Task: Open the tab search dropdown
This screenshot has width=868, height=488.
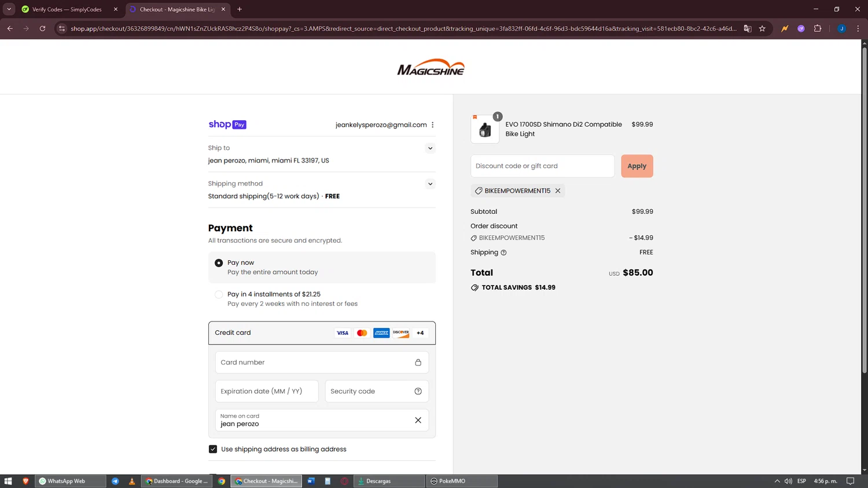Action: point(9,9)
